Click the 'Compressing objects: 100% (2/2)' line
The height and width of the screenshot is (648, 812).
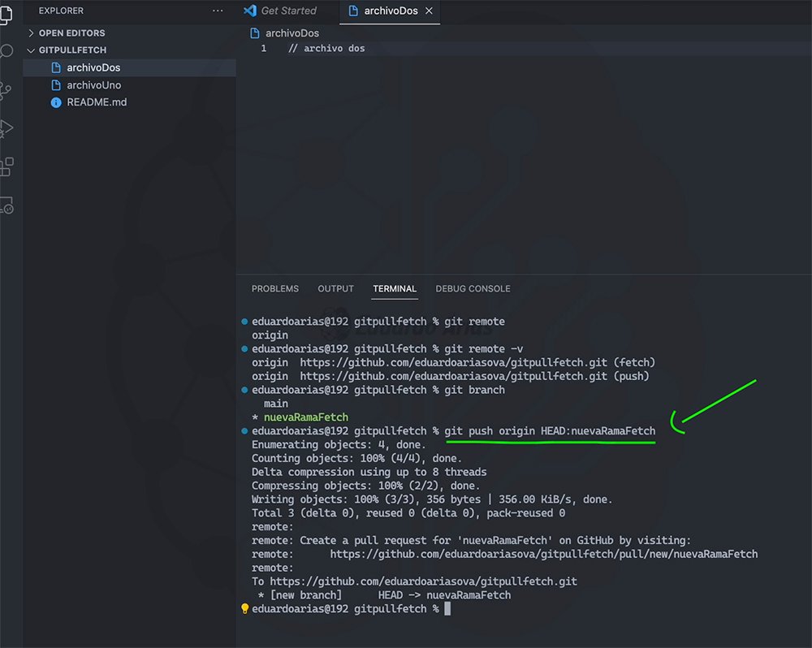[x=365, y=486]
